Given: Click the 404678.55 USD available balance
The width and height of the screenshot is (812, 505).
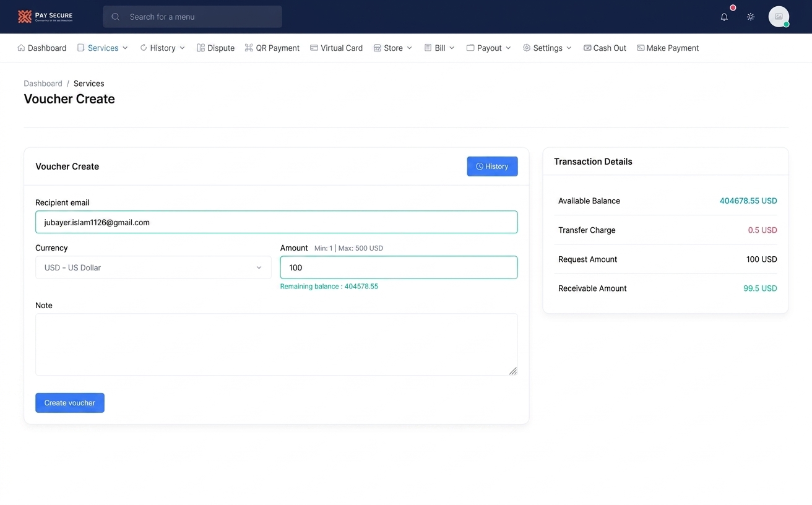Looking at the screenshot, I should pos(748,201).
